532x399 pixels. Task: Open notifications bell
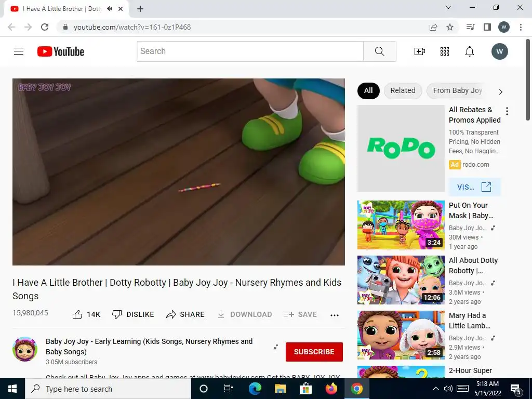pos(470,51)
